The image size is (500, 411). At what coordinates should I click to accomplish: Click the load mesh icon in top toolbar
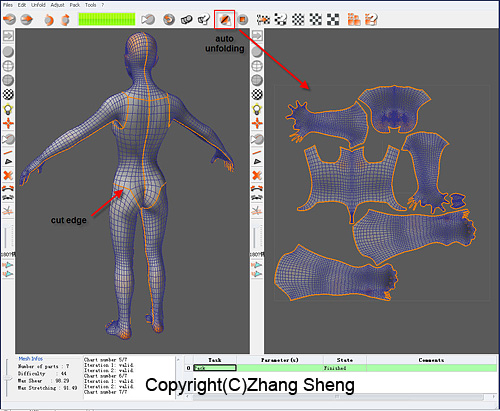click(x=10, y=19)
